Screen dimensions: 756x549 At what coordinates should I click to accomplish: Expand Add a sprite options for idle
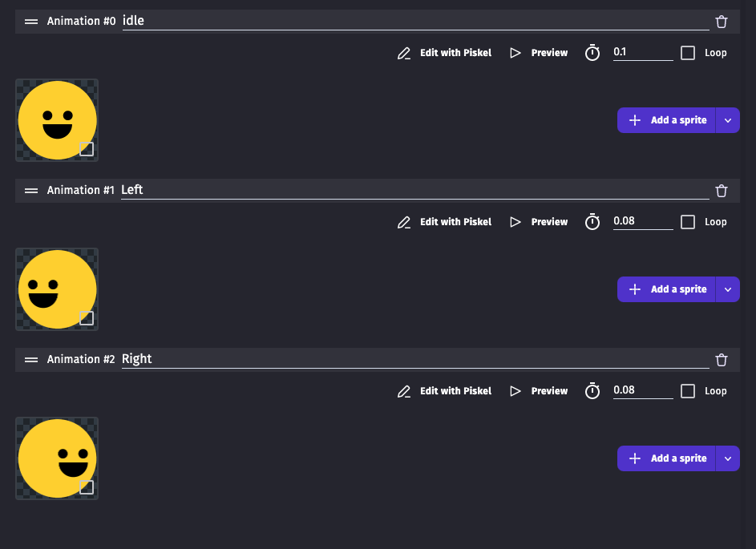(728, 120)
